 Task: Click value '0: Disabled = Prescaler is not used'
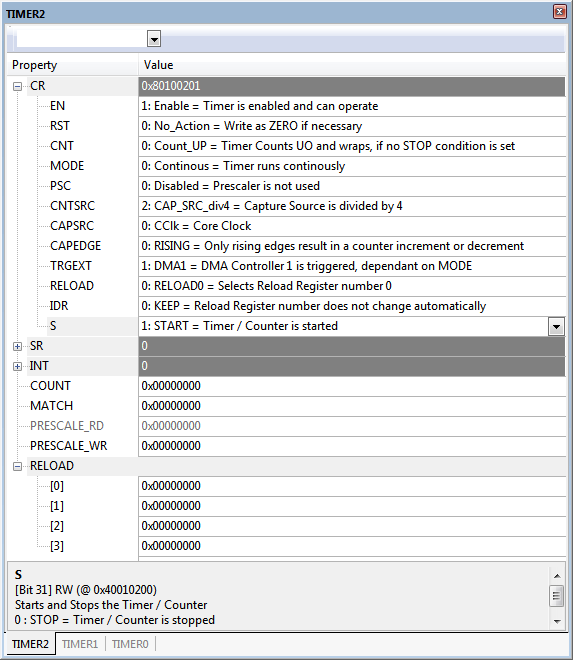[x=352, y=186]
